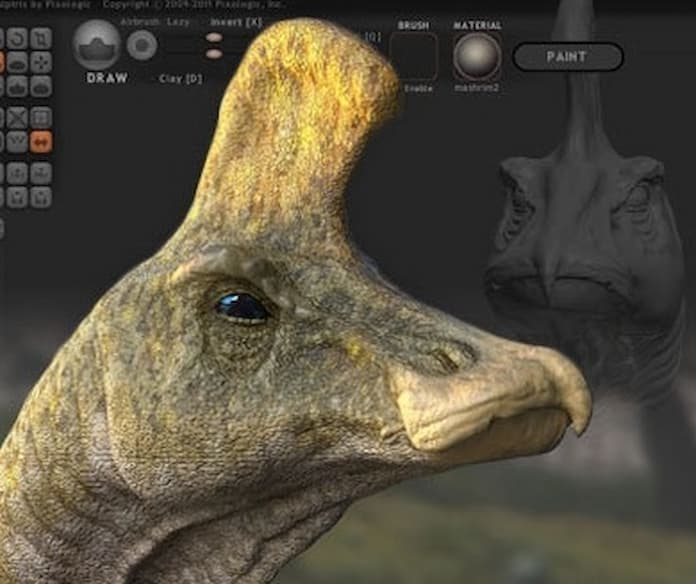The width and height of the screenshot is (696, 584).
Task: Choose the Grab brush icon
Action: 41,63
